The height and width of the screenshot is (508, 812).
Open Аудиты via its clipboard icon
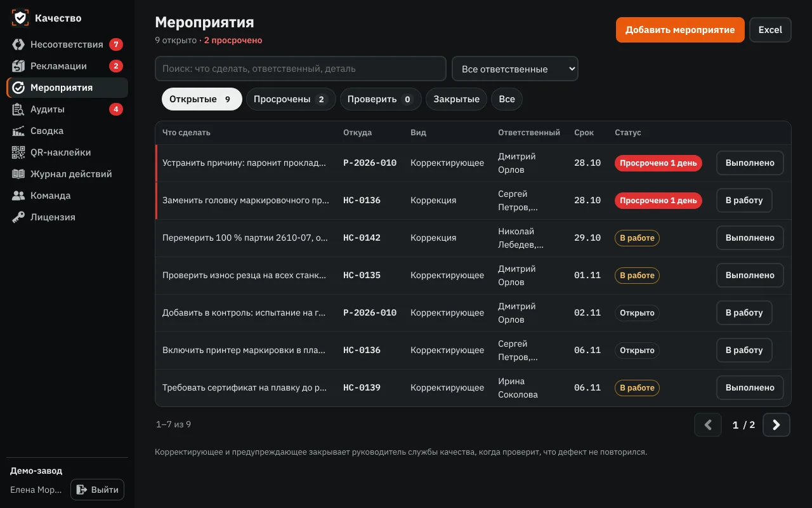(18, 109)
